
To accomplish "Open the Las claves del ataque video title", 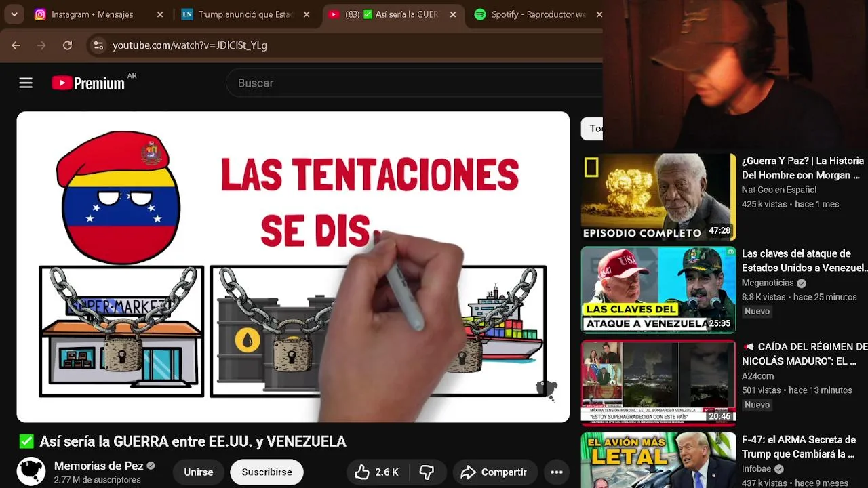I will coord(804,260).
